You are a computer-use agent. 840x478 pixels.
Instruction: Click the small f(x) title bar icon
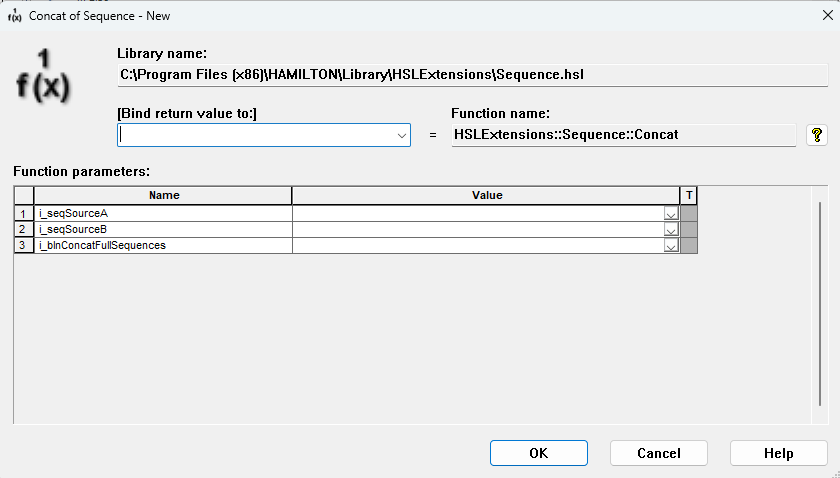(x=14, y=16)
